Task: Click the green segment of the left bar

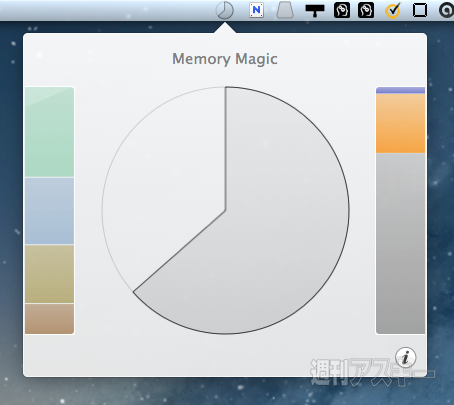Action: pos(49,132)
